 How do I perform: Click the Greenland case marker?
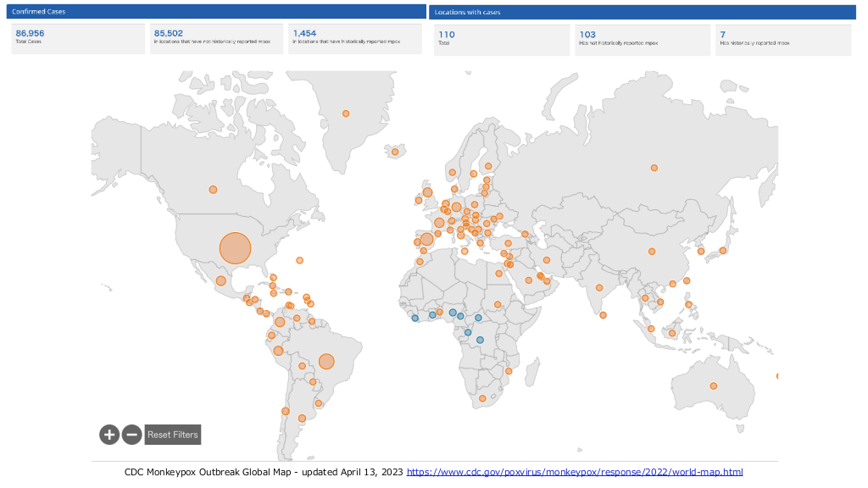click(346, 114)
